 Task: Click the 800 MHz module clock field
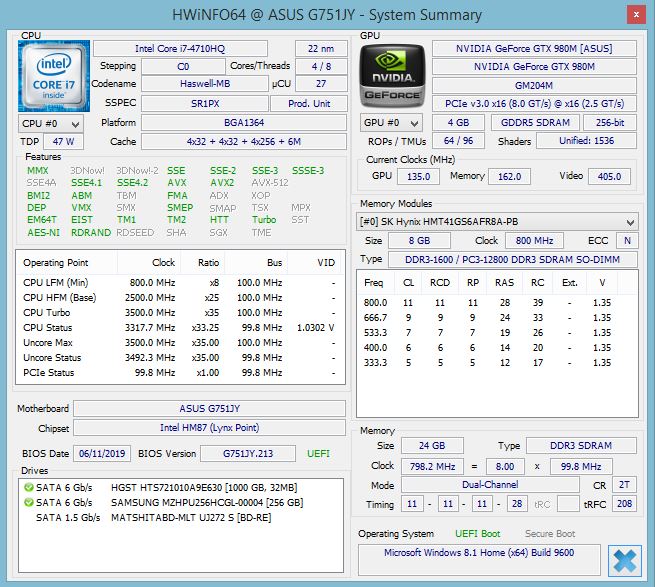click(534, 241)
